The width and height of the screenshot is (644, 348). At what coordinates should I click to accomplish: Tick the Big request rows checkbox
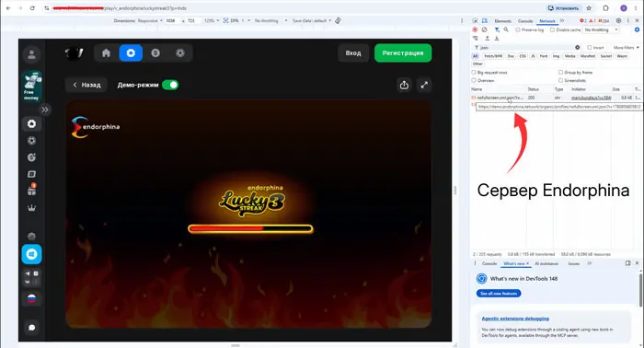tap(474, 73)
